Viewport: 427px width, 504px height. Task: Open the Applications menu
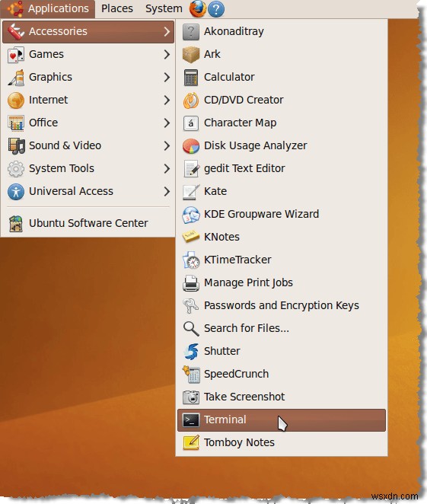point(47,8)
